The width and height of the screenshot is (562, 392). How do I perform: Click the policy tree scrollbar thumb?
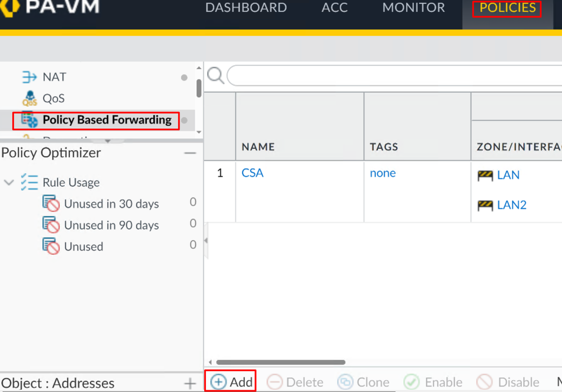pos(199,88)
